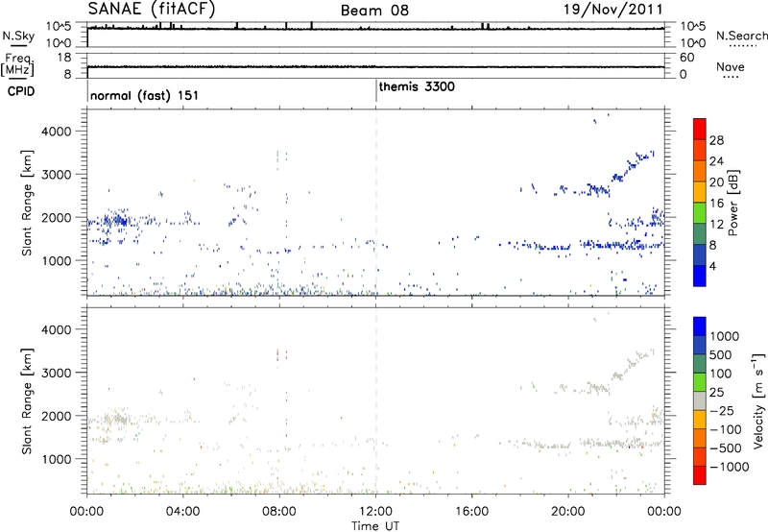The image size is (768, 532).
Task: Click the Power [dB] colorbar label
Action: pos(732,203)
